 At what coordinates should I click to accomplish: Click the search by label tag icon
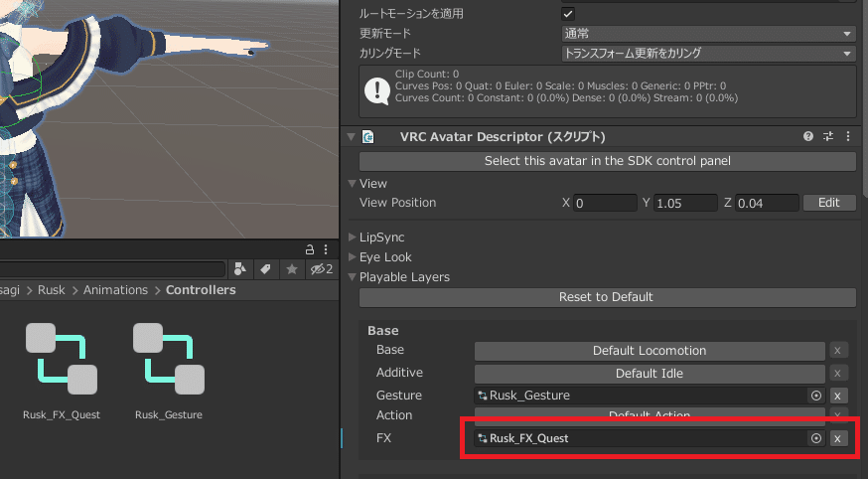(x=266, y=269)
